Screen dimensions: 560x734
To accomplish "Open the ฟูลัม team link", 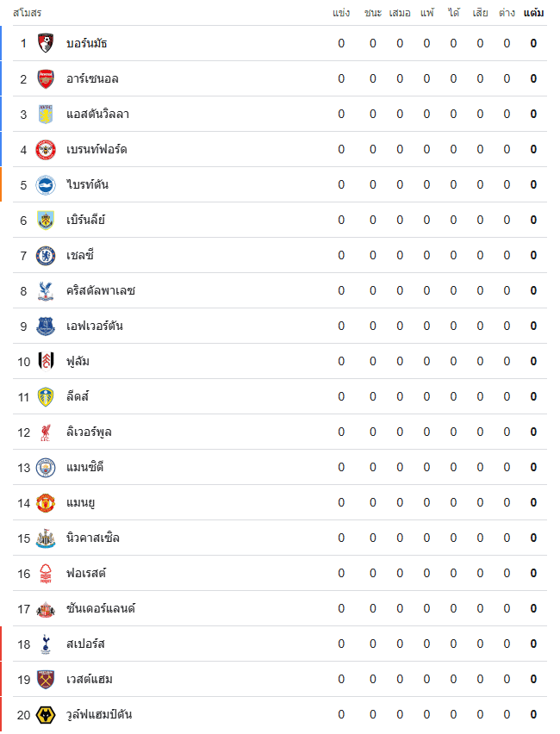I will click(78, 361).
